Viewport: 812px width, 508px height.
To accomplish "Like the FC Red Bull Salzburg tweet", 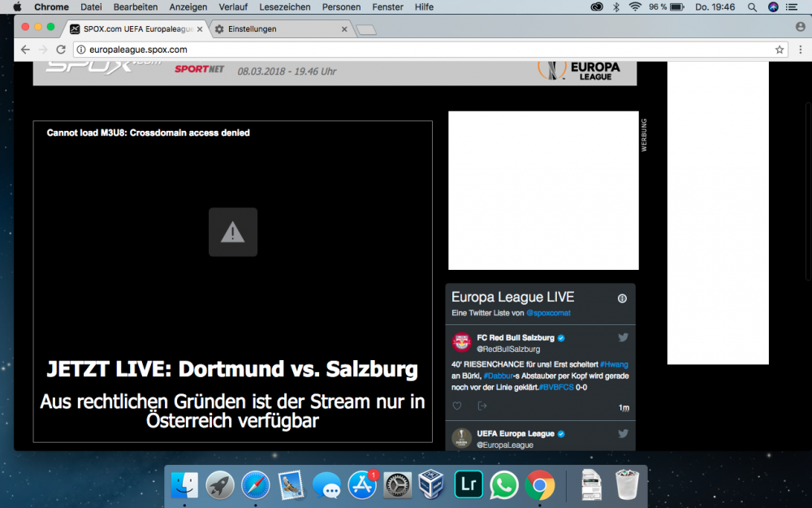I will pos(457,406).
